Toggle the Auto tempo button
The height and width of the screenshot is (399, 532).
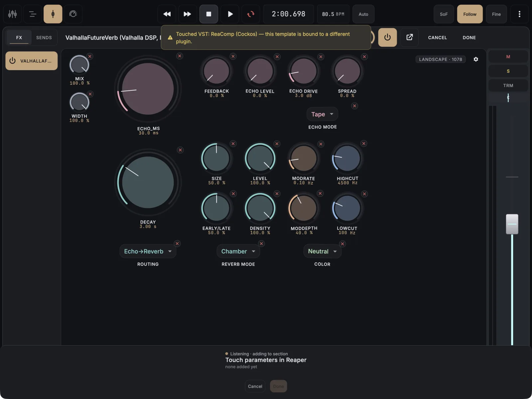[x=363, y=14]
